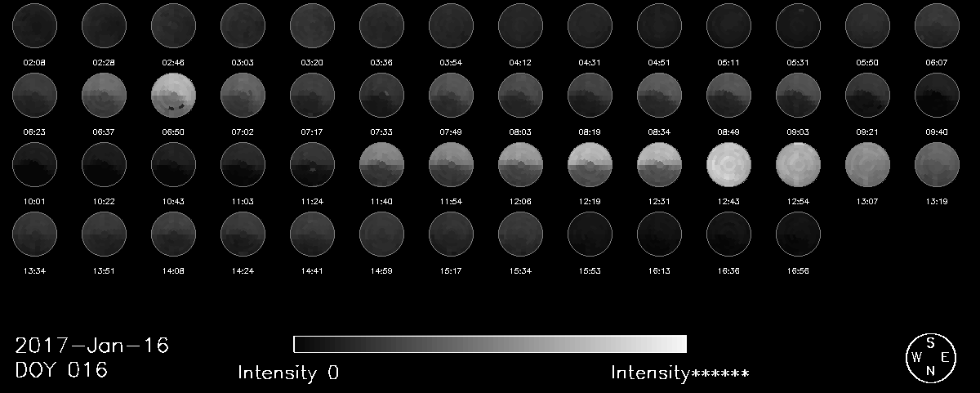
Task: Click the Intensity 0 label
Action: click(x=288, y=373)
